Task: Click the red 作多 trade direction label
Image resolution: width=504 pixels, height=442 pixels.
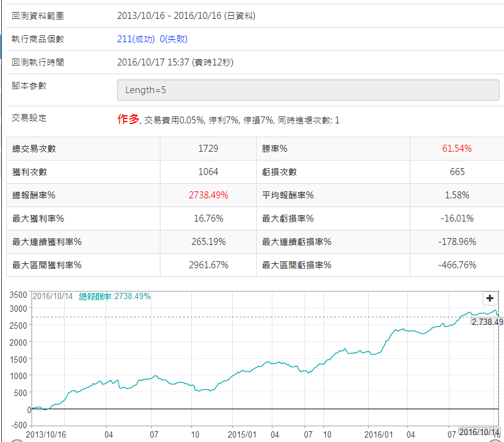Action: [128, 119]
